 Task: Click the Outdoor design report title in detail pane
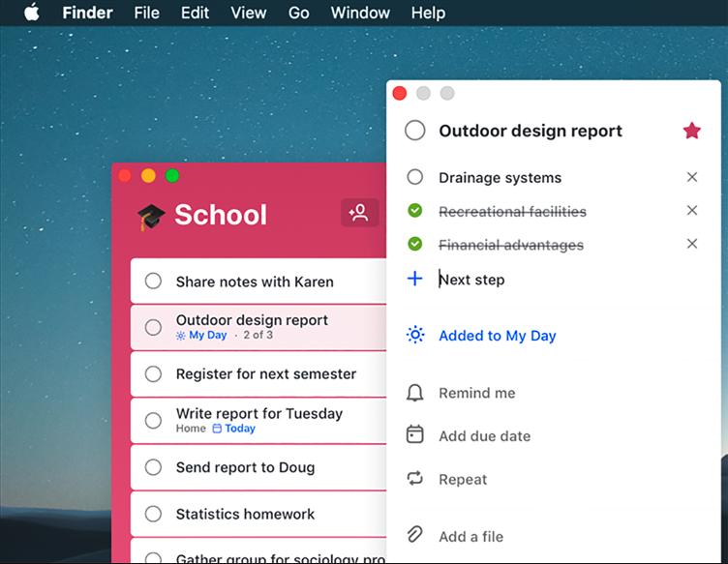pos(531,131)
